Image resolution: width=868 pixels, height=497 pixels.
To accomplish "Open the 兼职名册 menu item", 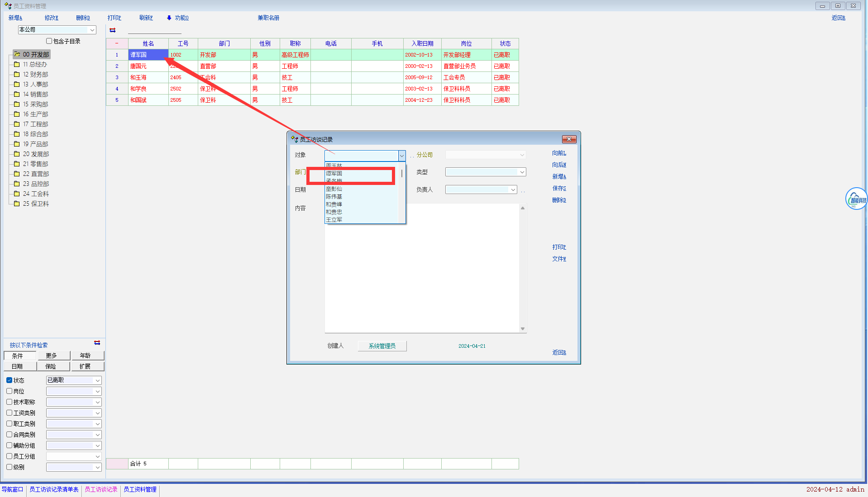I will click(268, 18).
